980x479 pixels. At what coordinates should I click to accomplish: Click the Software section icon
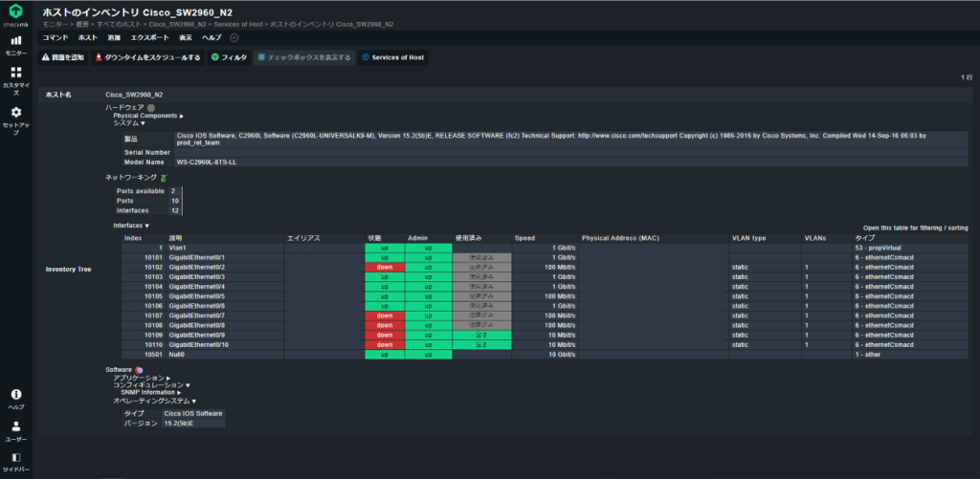pos(140,370)
